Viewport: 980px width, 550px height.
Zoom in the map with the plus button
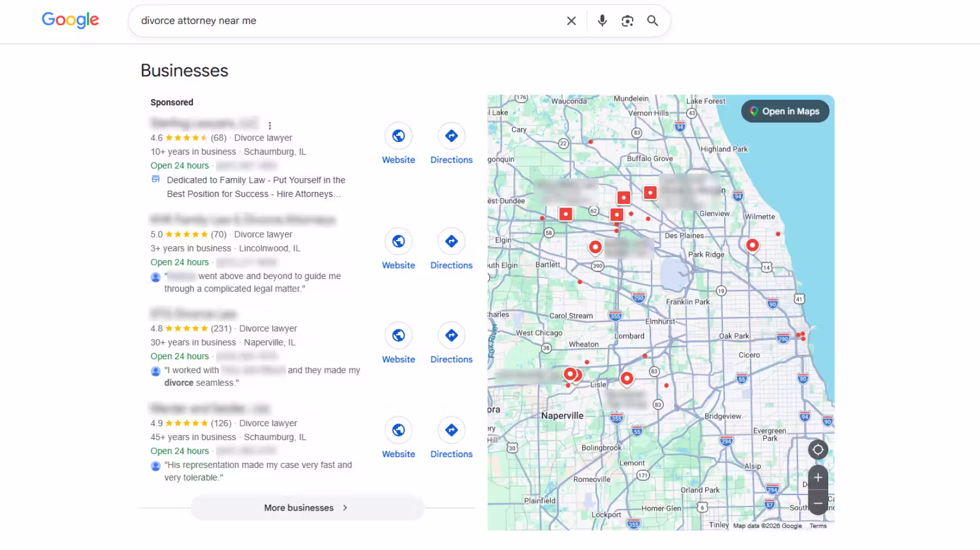point(818,477)
